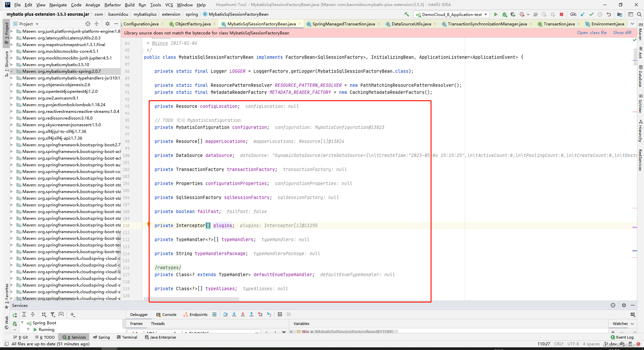
Task: Open the 9: Git tool window button
Action: [21, 337]
